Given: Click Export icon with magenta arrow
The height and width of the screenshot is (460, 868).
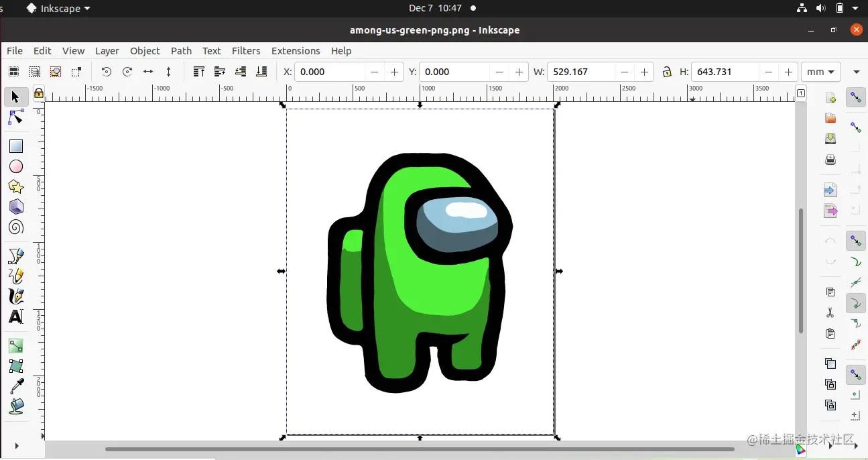Looking at the screenshot, I should pos(830,211).
